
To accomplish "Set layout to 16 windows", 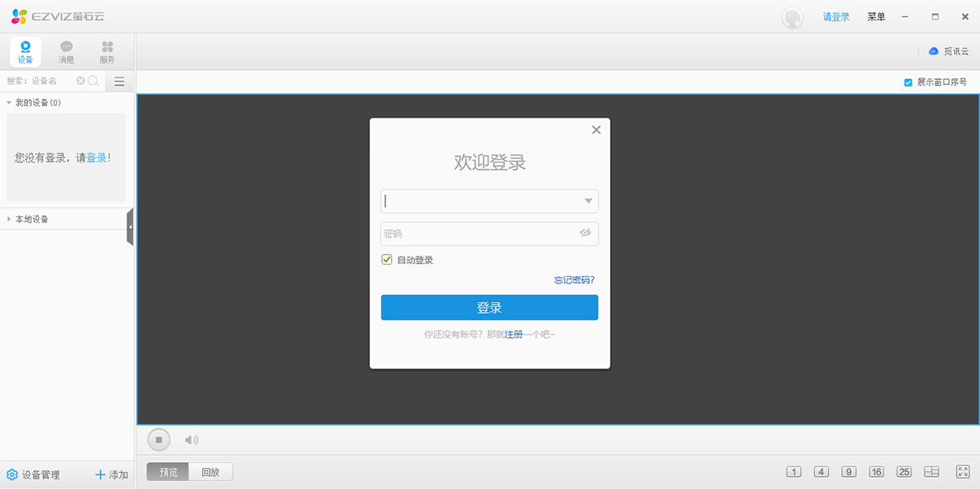I will coord(876,472).
